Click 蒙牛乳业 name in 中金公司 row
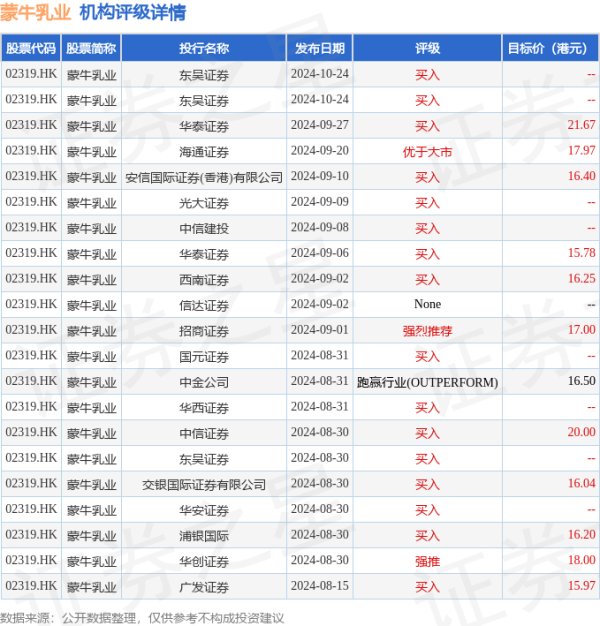The image size is (600, 626). tap(91, 382)
